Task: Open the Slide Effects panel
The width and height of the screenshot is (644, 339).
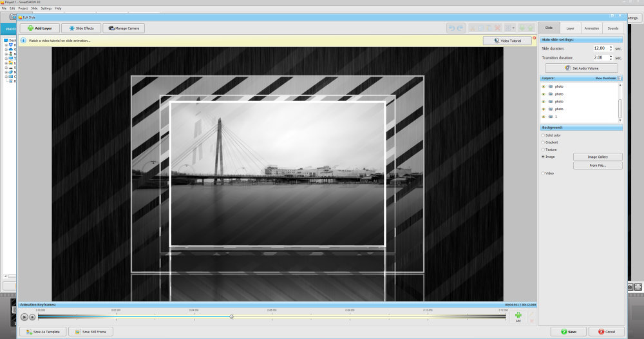Action: (x=81, y=28)
